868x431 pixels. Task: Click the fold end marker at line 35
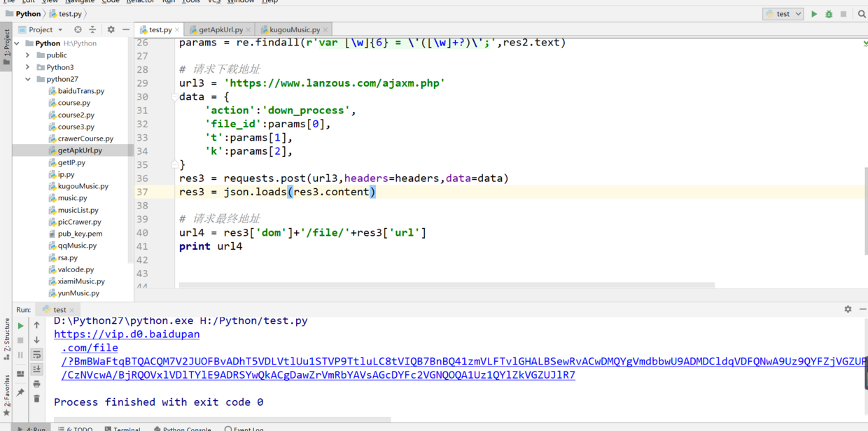click(174, 165)
